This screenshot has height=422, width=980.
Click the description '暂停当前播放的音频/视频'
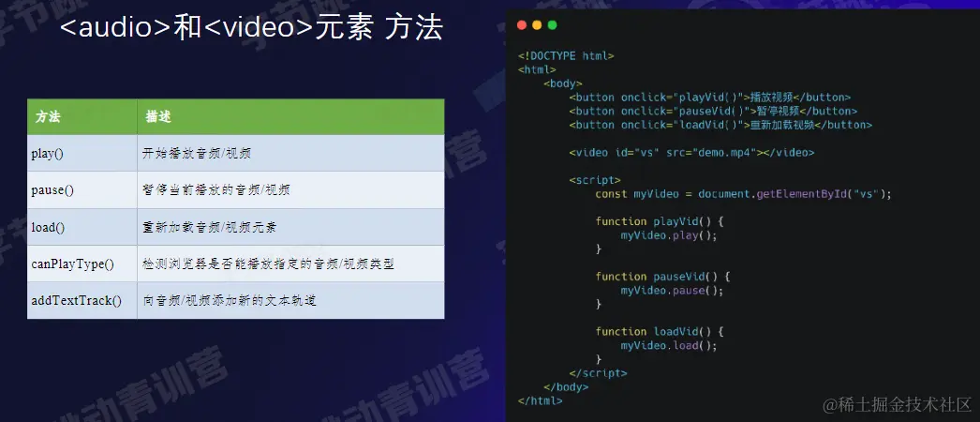pos(216,190)
